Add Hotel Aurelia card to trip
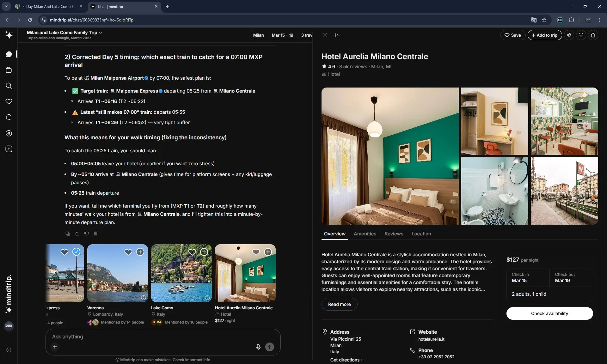This screenshot has width=607, height=364. [268, 252]
